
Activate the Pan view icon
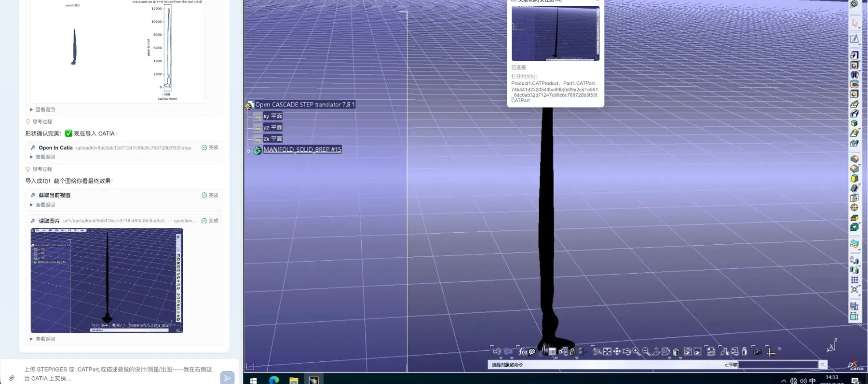pyautogui.click(x=617, y=352)
